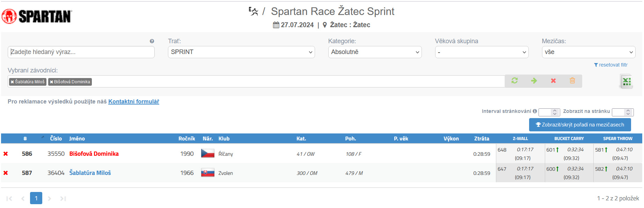Click the orange trash icon
The width and height of the screenshot is (644, 208).
pos(572,80)
